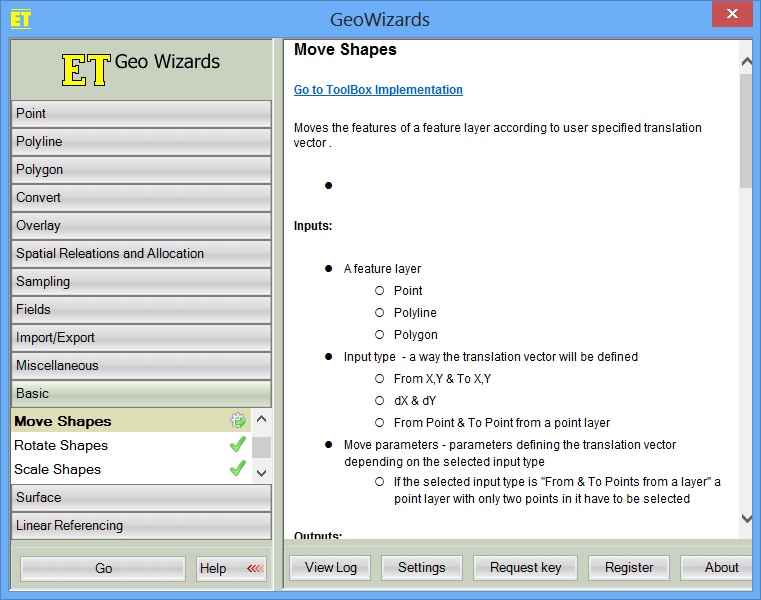Follow the Go to ToolBox Implementation link

(x=378, y=90)
